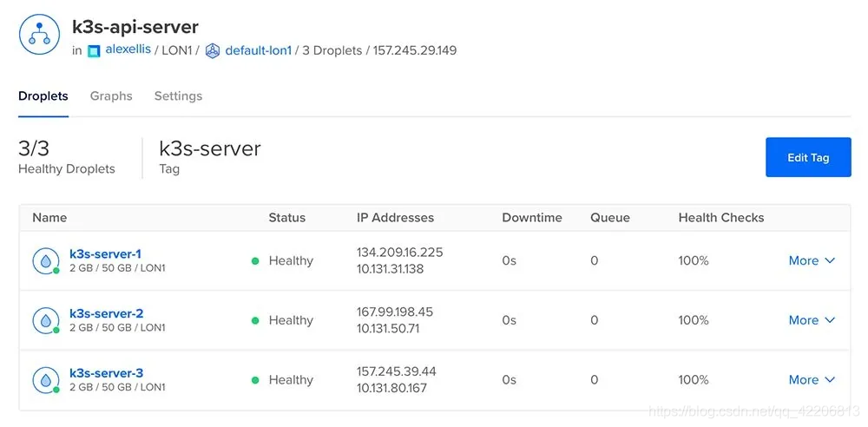Open the k3s-server-1 droplet link
Viewport: 868px width, 427px height.
point(105,253)
